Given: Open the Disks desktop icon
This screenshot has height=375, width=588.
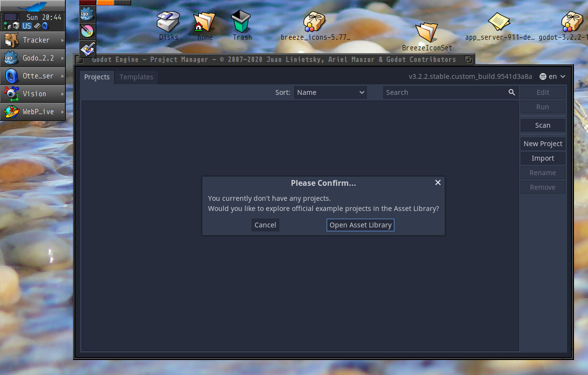Looking at the screenshot, I should pos(168,22).
